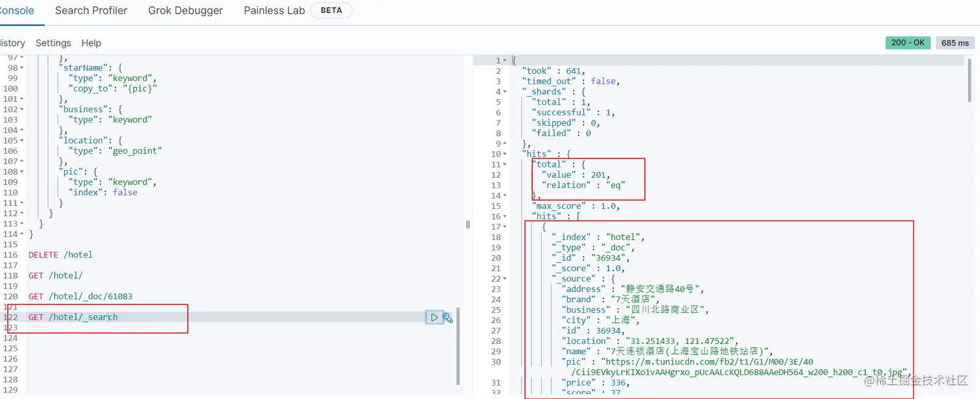Viewport: 980px width, 399px height.
Task: Collapse the first hit object at line 17
Action: click(x=505, y=226)
